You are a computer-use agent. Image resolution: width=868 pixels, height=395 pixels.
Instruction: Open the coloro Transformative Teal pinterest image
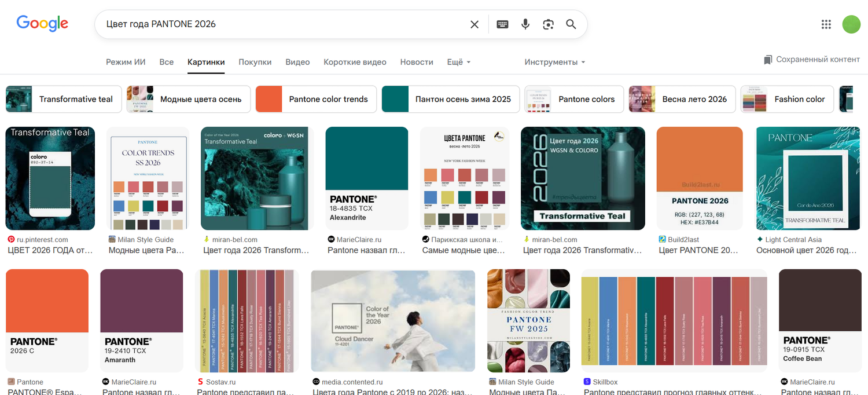(x=50, y=178)
